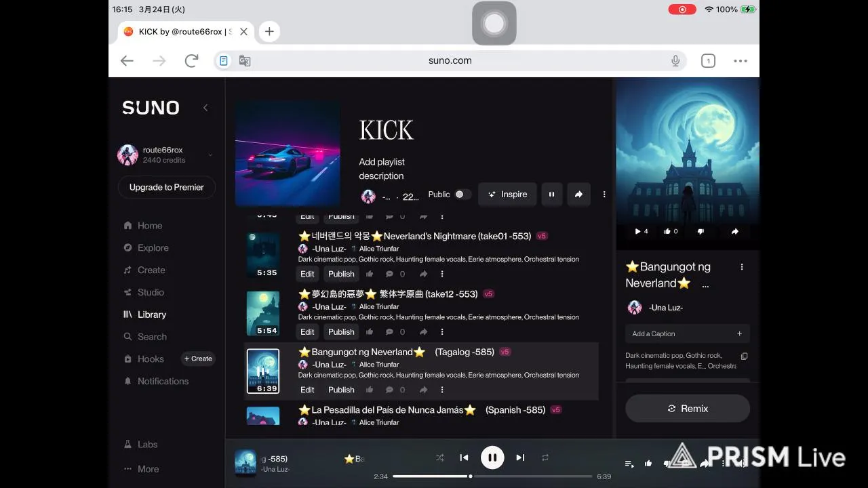
Task: Like Bangungot ng Neverland in song list
Action: click(370, 390)
